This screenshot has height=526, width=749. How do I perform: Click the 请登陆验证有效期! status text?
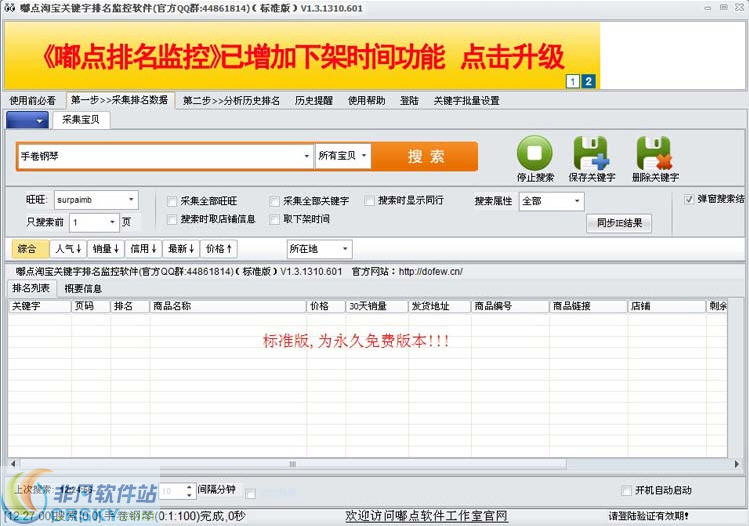click(x=648, y=516)
